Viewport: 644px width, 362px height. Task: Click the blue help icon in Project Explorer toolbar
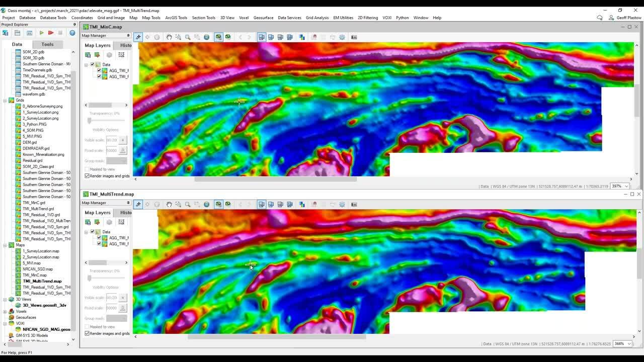(x=72, y=33)
